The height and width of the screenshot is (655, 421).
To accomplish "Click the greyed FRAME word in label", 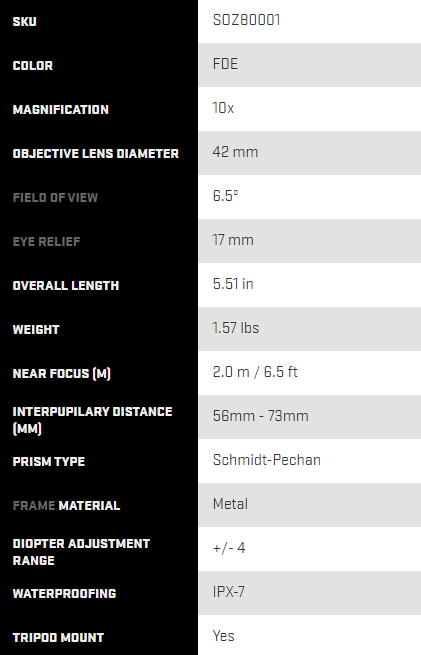I will 34,505.
